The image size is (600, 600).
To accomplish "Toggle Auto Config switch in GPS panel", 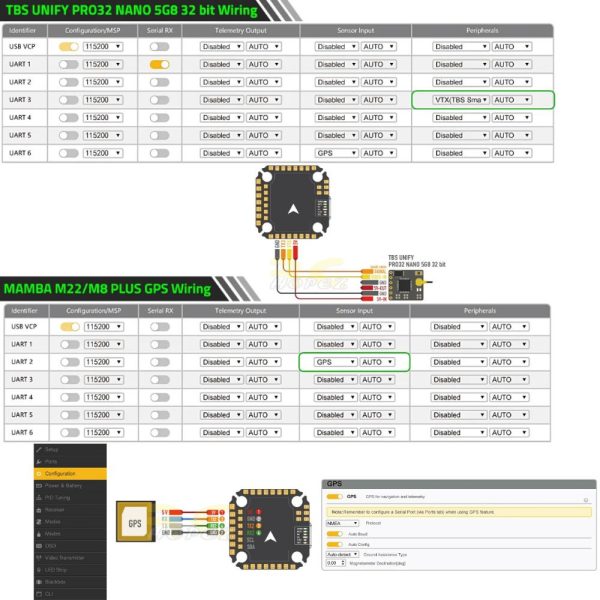I will point(334,544).
